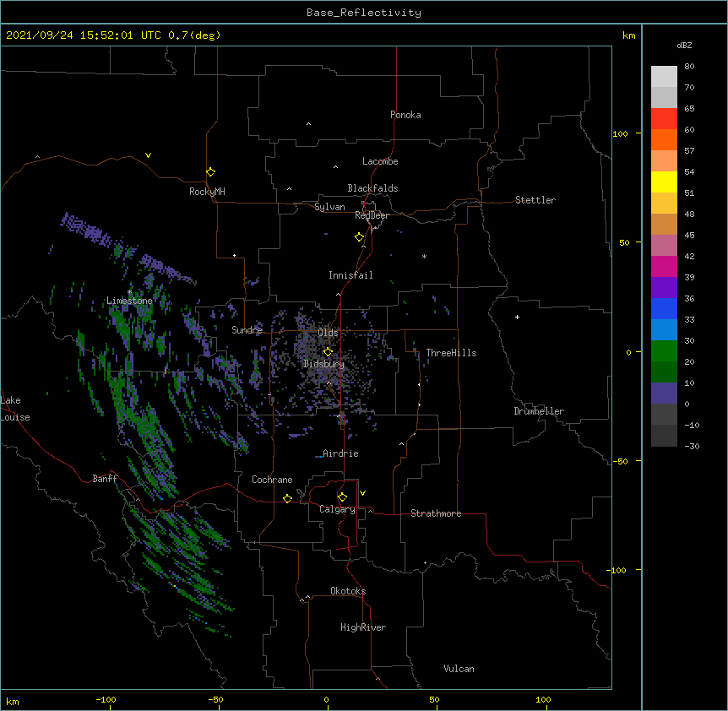Select the white asterisk marker above Limestone
Screen dimensions: 728x711
click(x=129, y=292)
